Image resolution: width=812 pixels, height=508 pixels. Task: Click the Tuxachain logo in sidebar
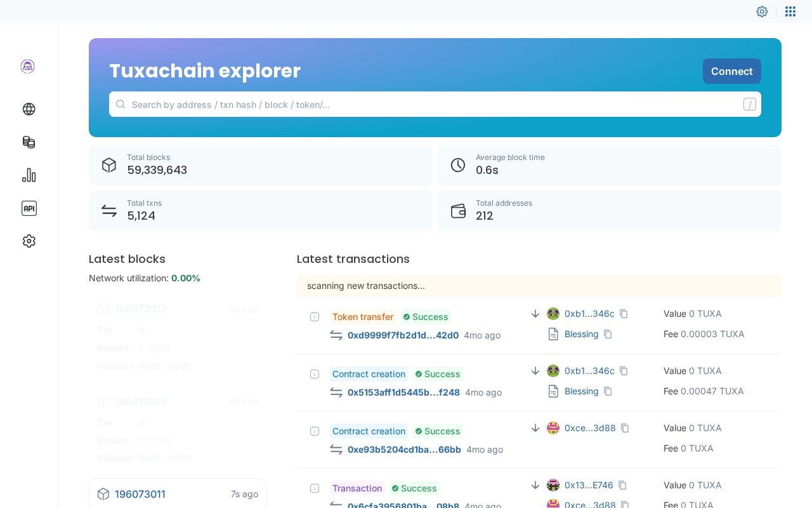pos(28,67)
